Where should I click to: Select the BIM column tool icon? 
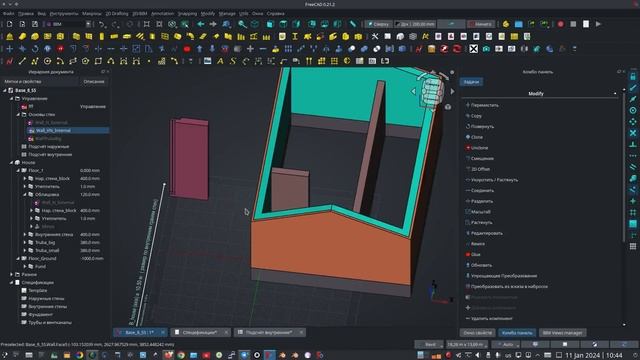click(x=102, y=36)
